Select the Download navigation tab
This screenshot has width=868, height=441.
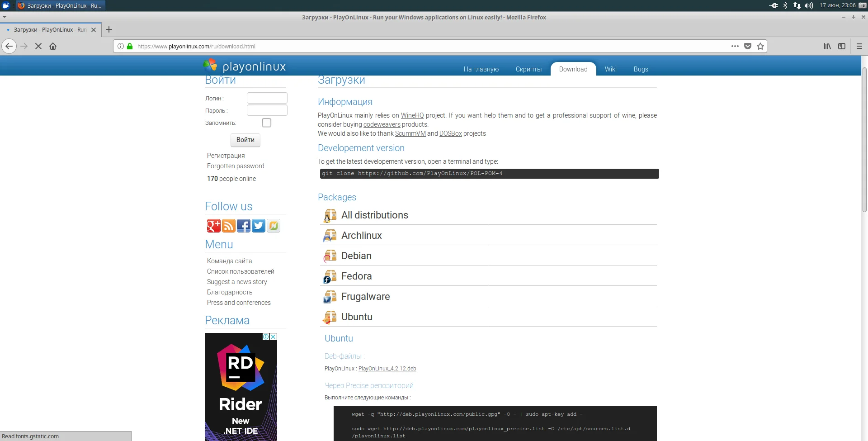pyautogui.click(x=573, y=69)
